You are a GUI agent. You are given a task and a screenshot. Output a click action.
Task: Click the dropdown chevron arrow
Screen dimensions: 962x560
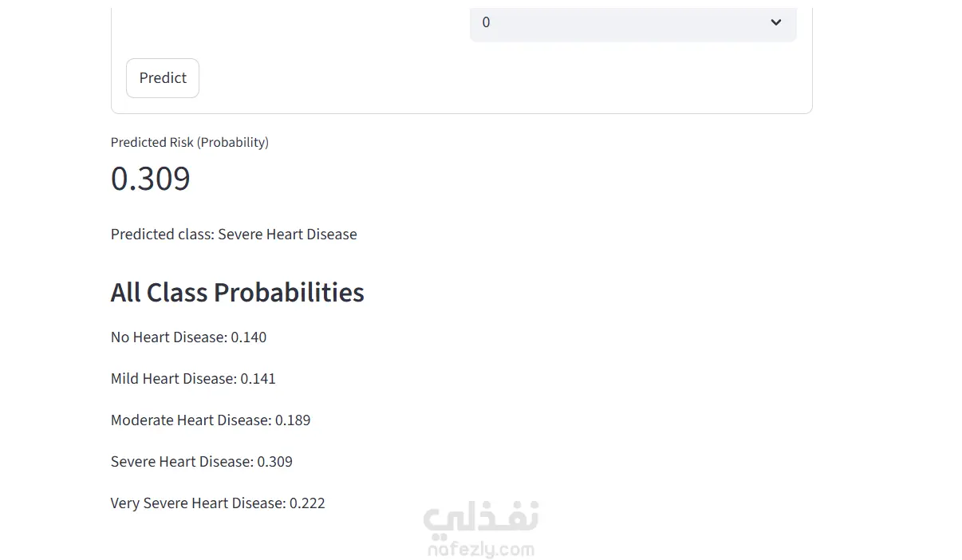click(x=775, y=22)
